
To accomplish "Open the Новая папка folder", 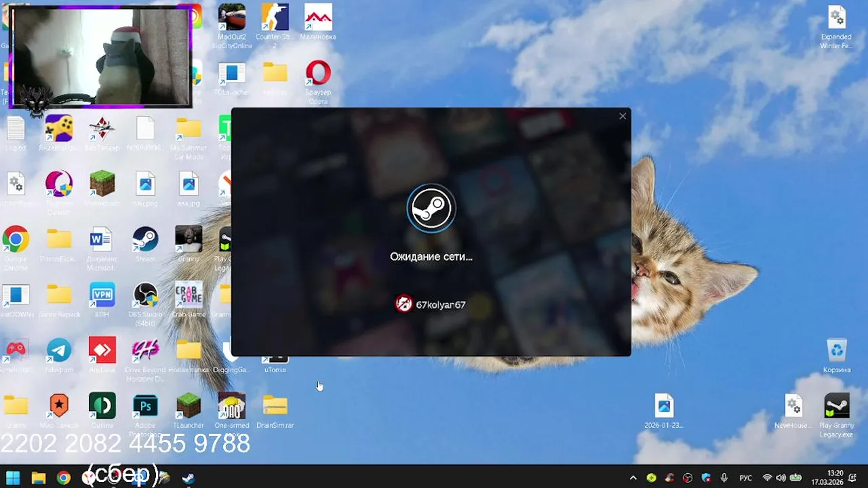I will point(189,355).
